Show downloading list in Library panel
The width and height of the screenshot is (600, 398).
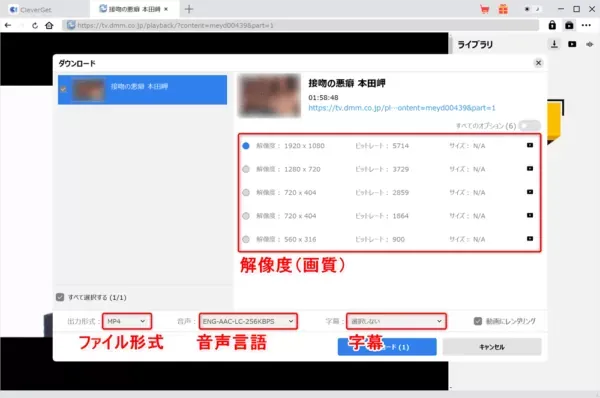(554, 44)
